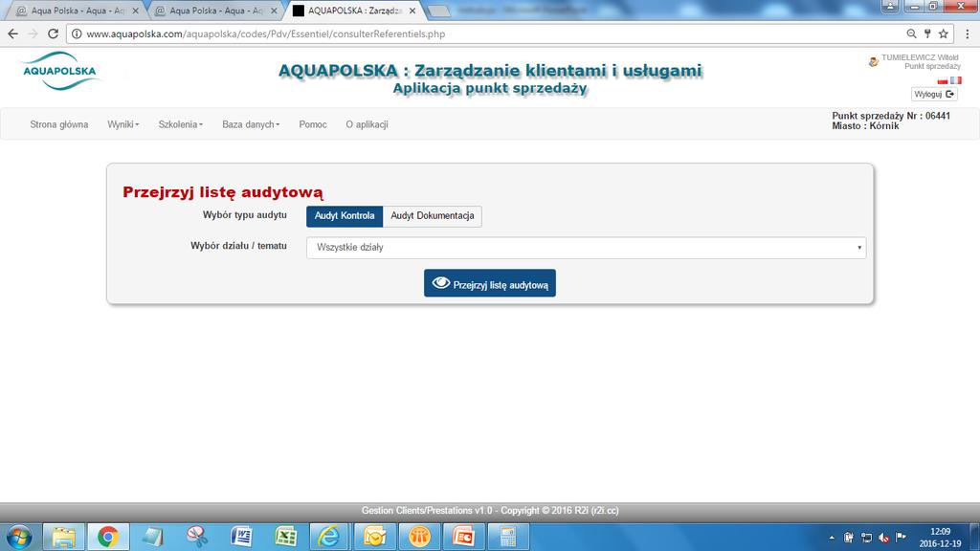Close the AQUAPOLSKA Zarządzanie tab

tap(412, 11)
